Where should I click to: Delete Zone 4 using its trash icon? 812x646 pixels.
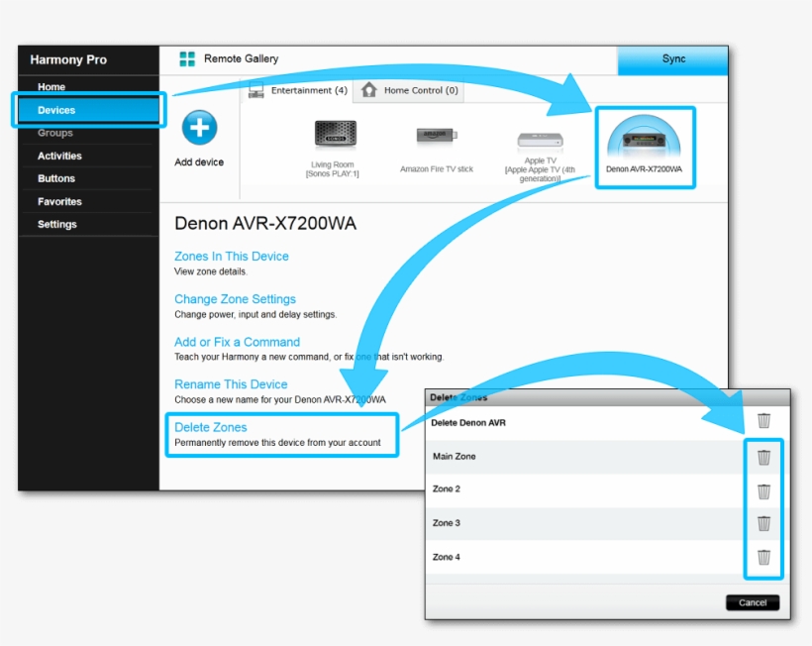point(763,557)
